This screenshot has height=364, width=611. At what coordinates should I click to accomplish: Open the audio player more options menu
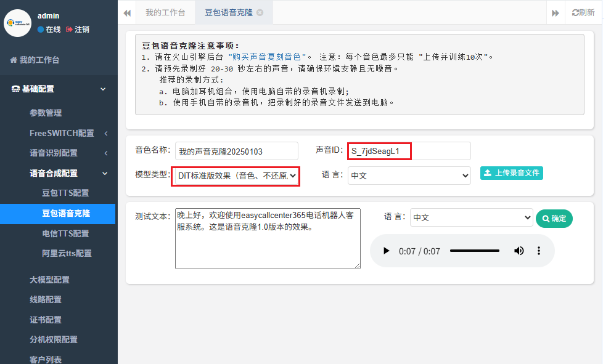pos(539,251)
